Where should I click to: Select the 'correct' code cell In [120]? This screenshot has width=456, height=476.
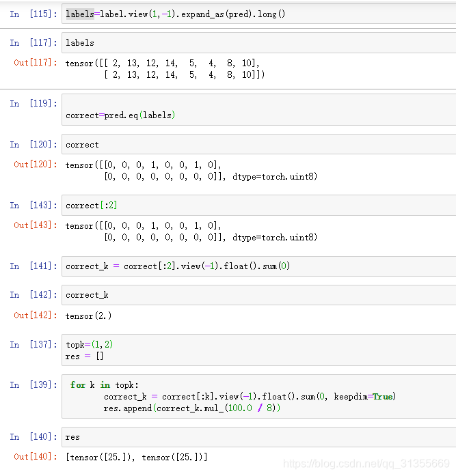pos(259,144)
